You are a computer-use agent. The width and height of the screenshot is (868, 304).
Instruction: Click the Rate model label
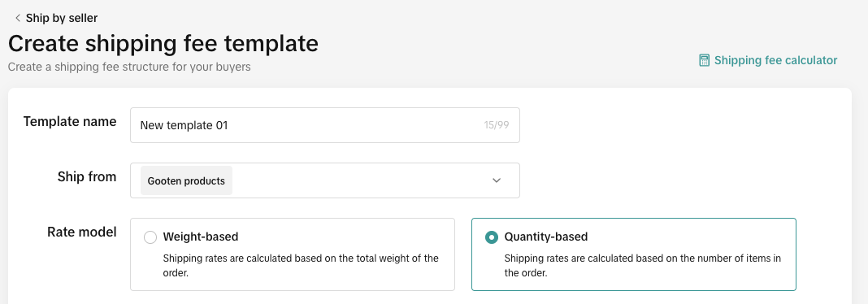click(82, 232)
